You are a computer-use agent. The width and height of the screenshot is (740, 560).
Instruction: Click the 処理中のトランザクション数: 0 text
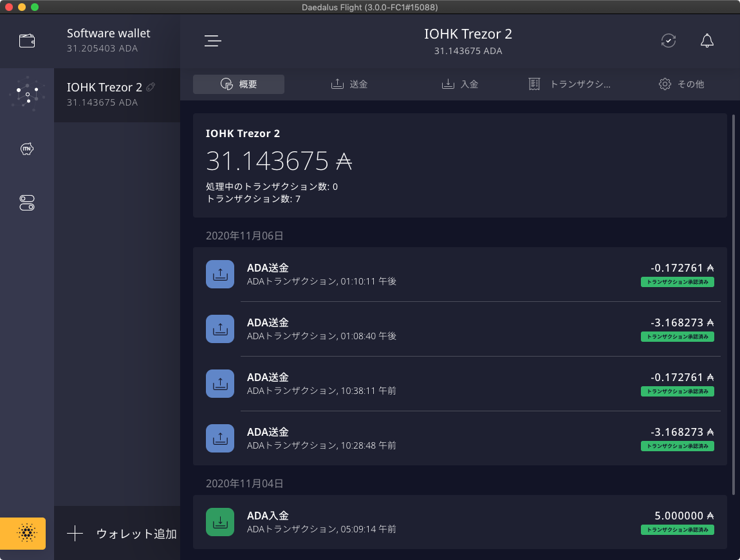click(272, 187)
